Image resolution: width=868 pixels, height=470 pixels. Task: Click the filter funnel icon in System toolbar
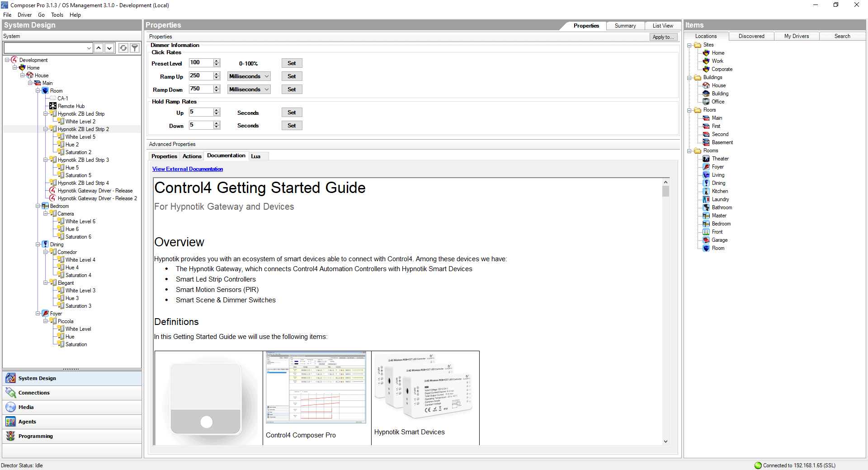(x=135, y=48)
